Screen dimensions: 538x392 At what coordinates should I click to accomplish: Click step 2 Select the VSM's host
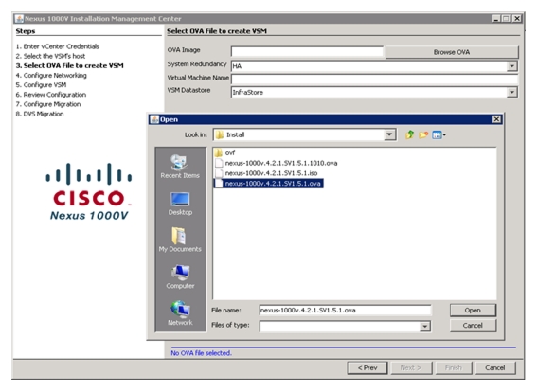click(50, 56)
